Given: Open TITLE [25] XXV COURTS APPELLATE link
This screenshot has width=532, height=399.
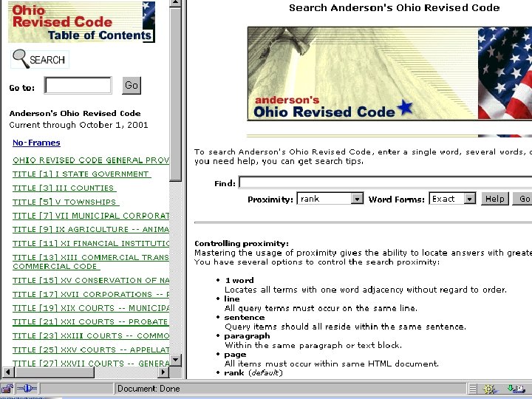Looking at the screenshot, I should pyautogui.click(x=91, y=349).
